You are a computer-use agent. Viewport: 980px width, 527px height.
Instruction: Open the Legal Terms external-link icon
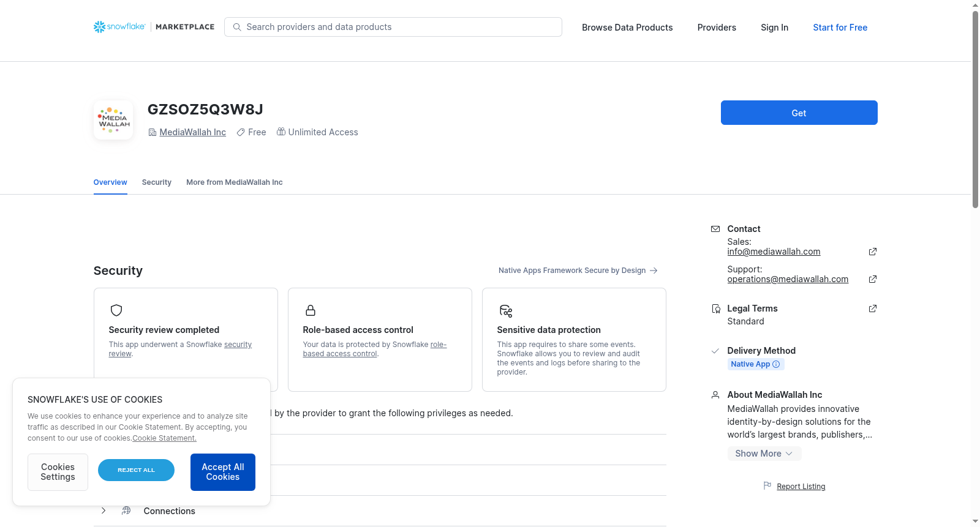873,308
